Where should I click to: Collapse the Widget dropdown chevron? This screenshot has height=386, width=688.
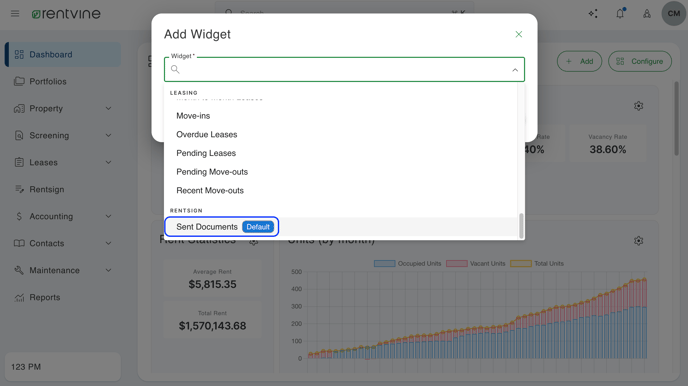tap(515, 70)
